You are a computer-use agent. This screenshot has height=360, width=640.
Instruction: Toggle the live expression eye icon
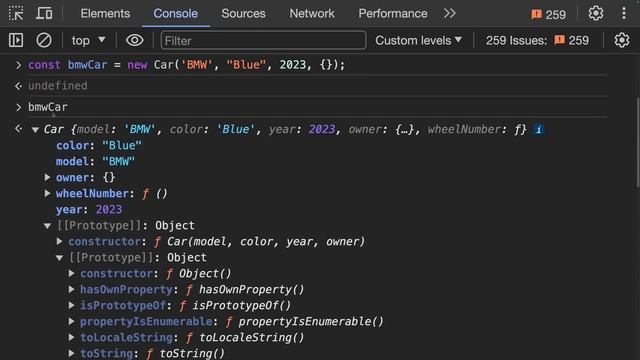134,40
